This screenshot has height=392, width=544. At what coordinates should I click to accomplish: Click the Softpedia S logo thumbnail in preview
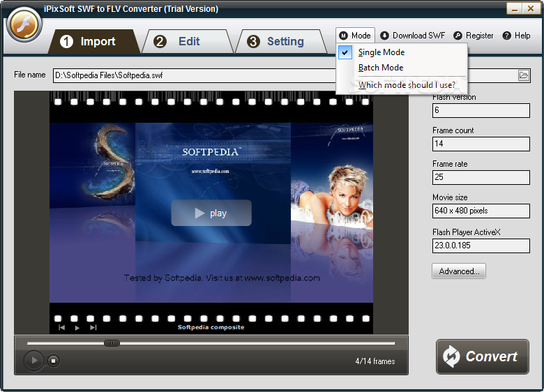[108, 163]
